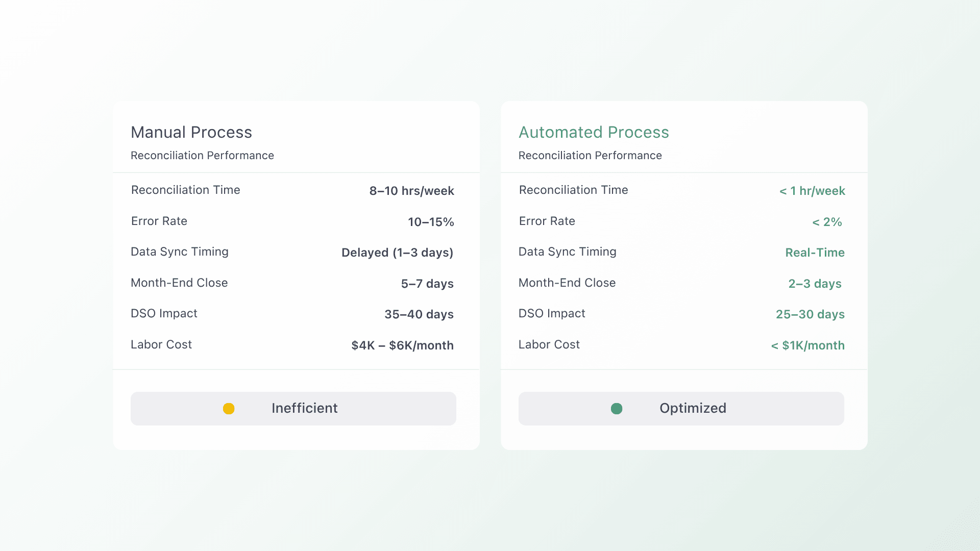Click the < 2% error rate value

point(827,222)
